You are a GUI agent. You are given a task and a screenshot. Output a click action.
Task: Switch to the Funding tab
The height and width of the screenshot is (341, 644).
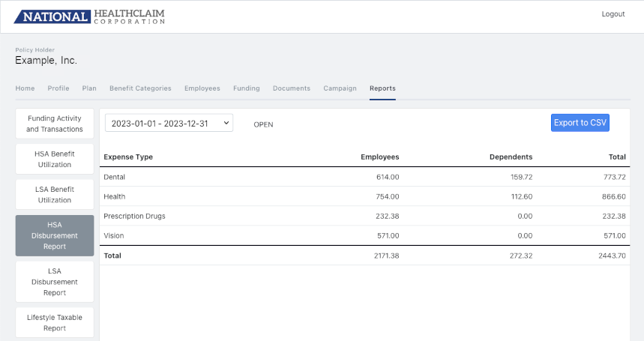pos(247,88)
